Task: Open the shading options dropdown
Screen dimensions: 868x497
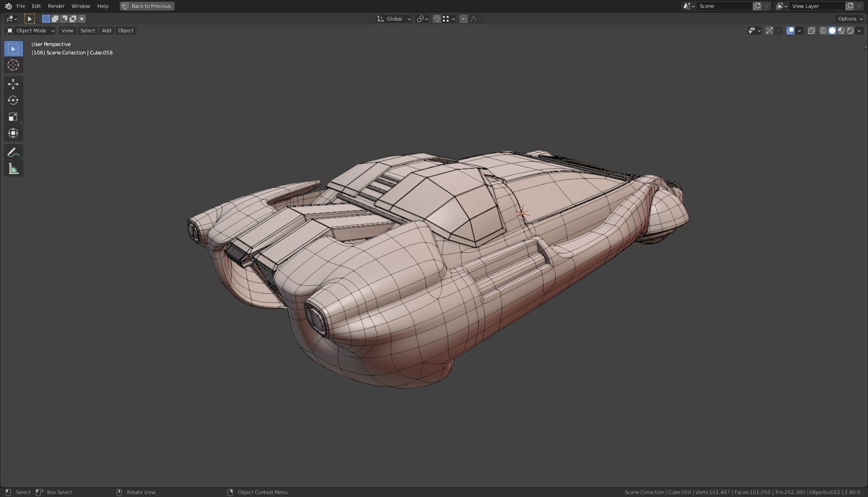Action: [859, 31]
